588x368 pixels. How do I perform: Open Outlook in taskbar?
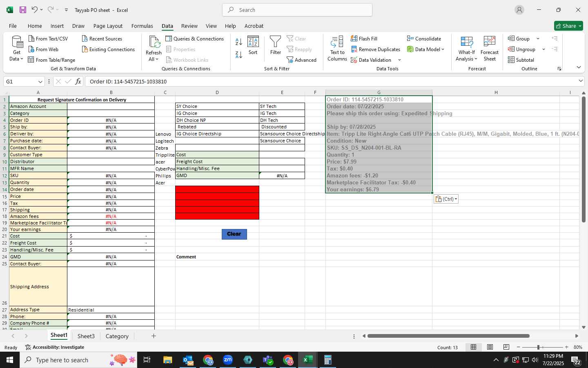[x=188, y=360]
